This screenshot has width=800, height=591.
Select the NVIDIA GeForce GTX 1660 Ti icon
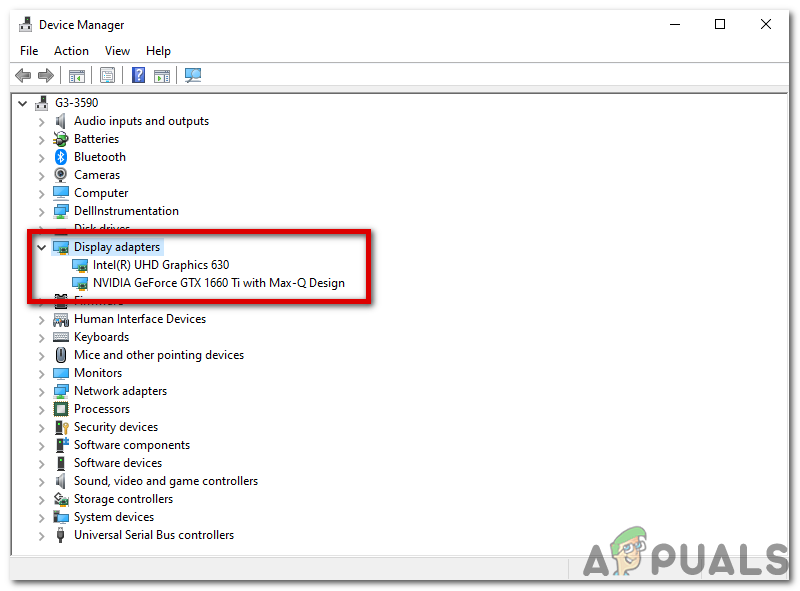pos(80,282)
